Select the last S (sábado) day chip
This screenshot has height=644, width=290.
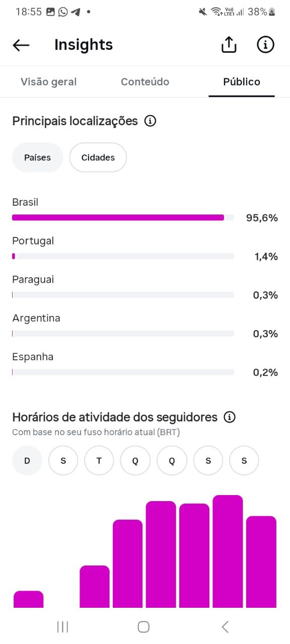[244, 460]
